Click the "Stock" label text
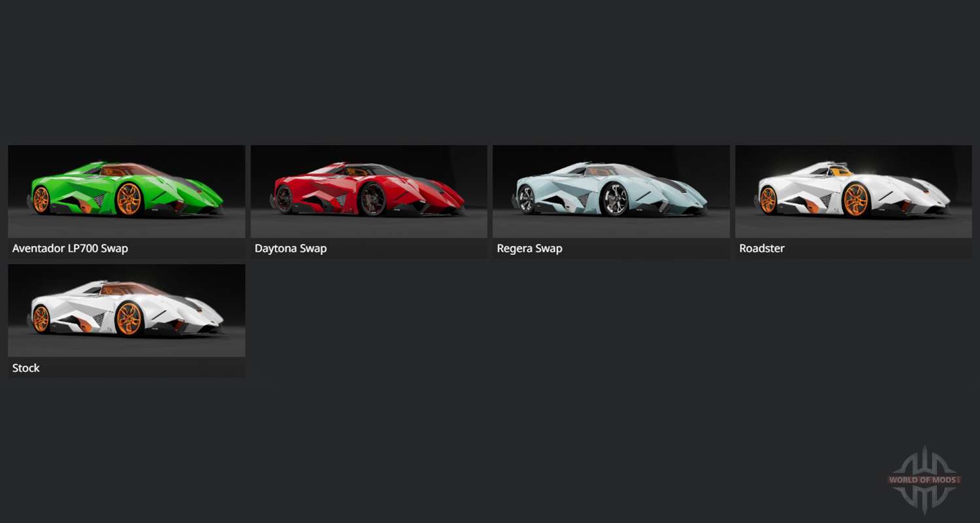Viewport: 980px width, 523px height. click(x=26, y=368)
